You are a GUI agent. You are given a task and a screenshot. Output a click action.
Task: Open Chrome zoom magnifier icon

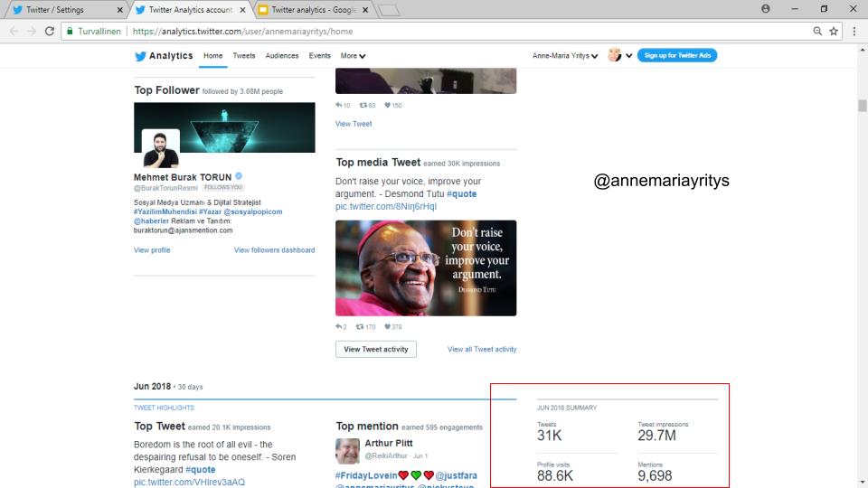[817, 32]
